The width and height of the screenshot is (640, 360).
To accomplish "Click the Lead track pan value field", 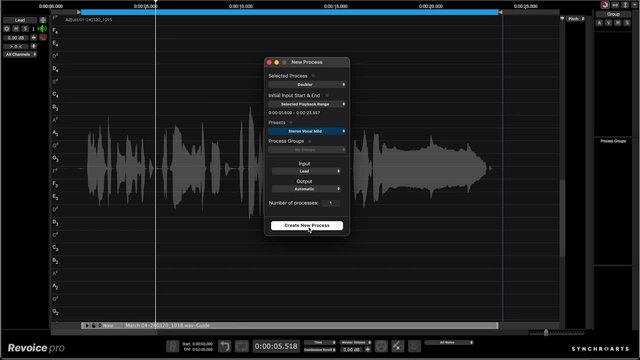I will (16, 46).
